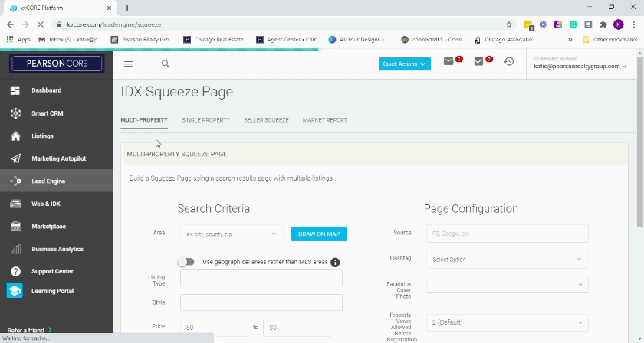Click into the Listing Type field
The width and height of the screenshot is (644, 343).
tap(261, 278)
